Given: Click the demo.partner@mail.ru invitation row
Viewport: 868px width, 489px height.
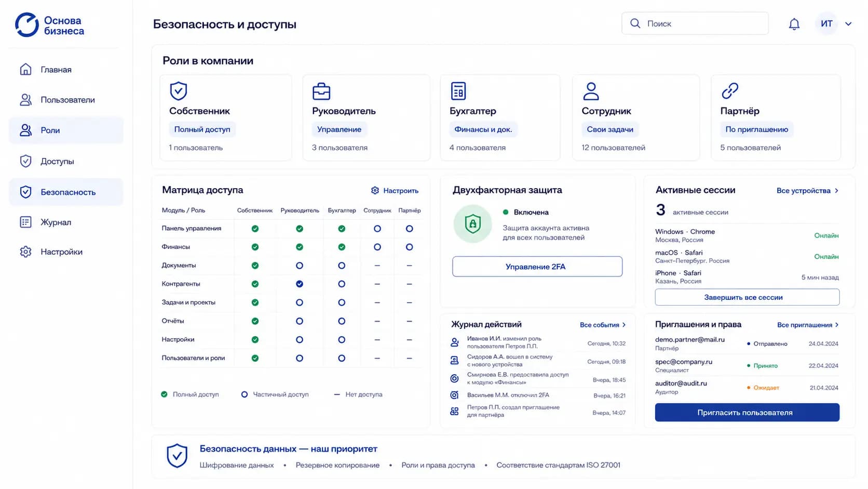Looking at the screenshot, I should click(x=747, y=343).
